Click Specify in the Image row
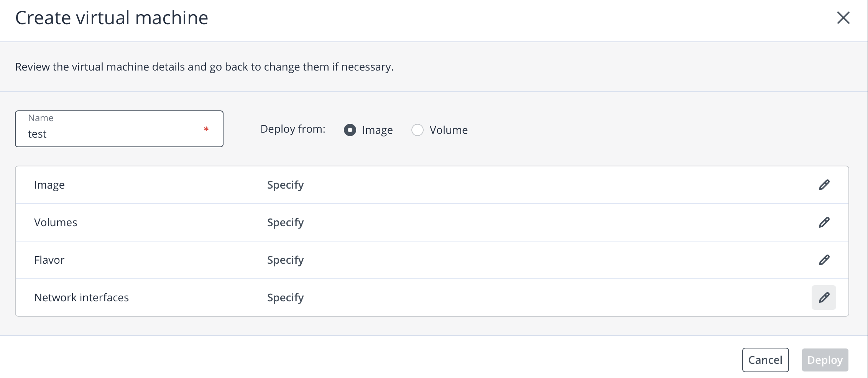The width and height of the screenshot is (868, 378). tap(285, 185)
